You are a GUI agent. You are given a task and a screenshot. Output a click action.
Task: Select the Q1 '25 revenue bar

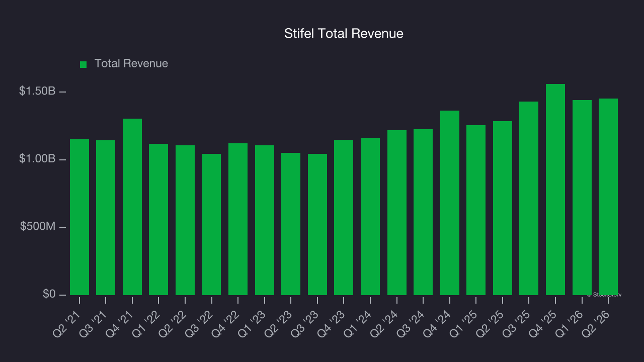point(476,210)
